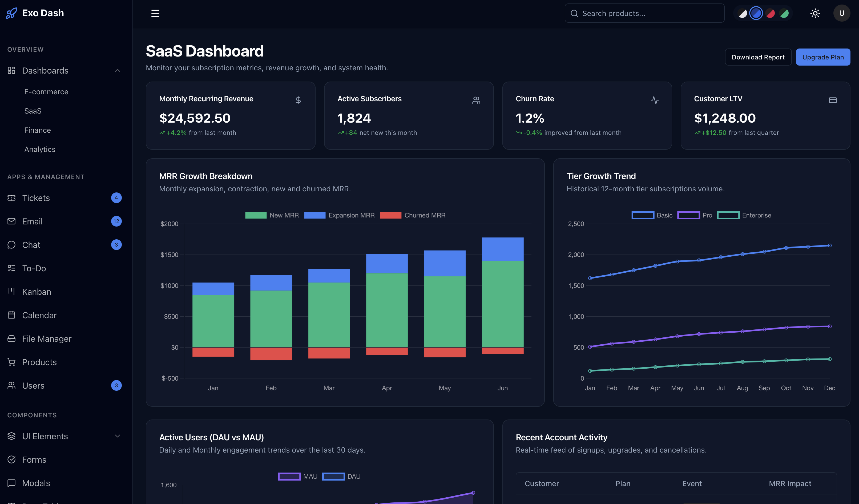859x504 pixels.
Task: Click the MRR Impact column header
Action: point(790,483)
